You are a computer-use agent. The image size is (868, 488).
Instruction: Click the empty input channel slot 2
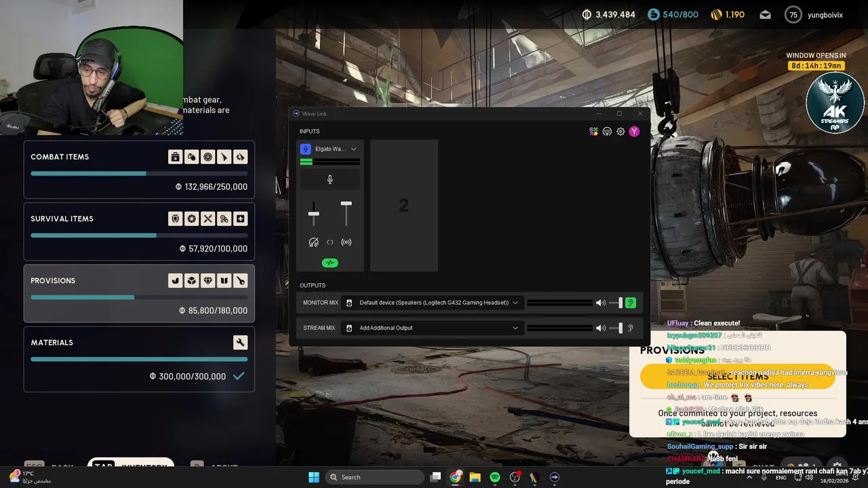[x=403, y=205]
